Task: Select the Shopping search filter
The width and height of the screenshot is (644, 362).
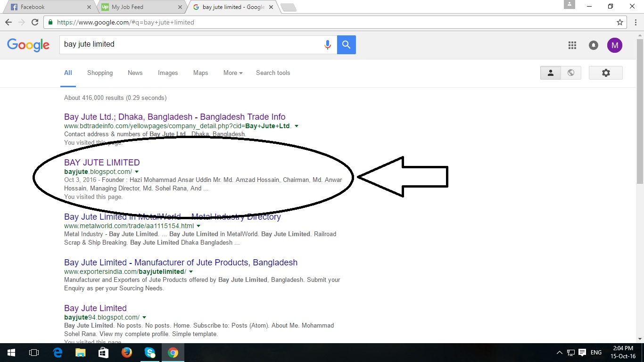Action: 100,73
